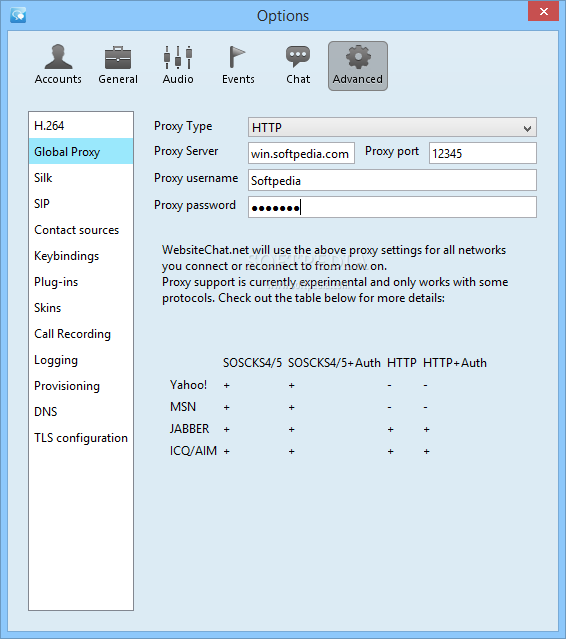Click the HTTP+Auth column header

455,363
